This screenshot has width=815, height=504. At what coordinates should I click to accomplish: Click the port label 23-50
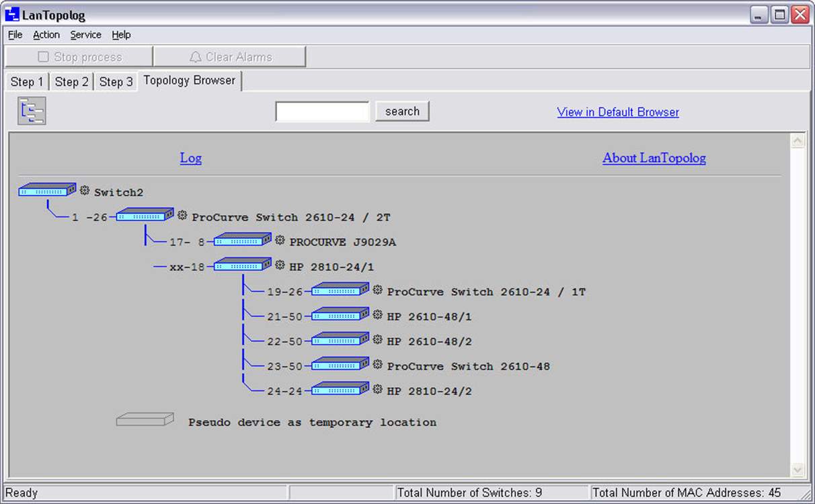coord(285,367)
